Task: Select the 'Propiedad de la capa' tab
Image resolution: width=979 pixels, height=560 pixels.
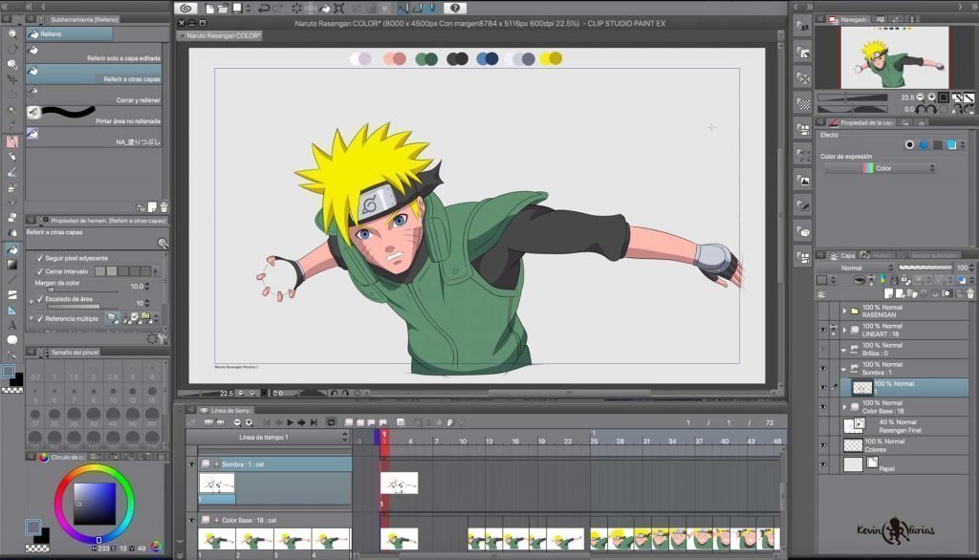Action: point(861,123)
